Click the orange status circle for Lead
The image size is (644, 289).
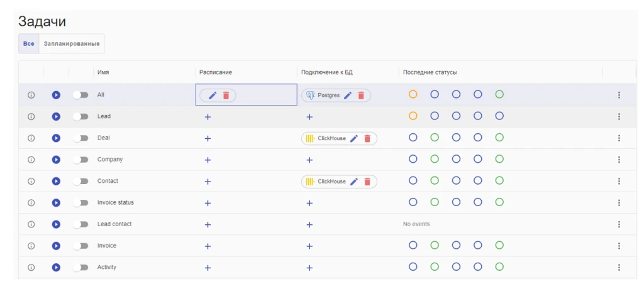(x=413, y=116)
